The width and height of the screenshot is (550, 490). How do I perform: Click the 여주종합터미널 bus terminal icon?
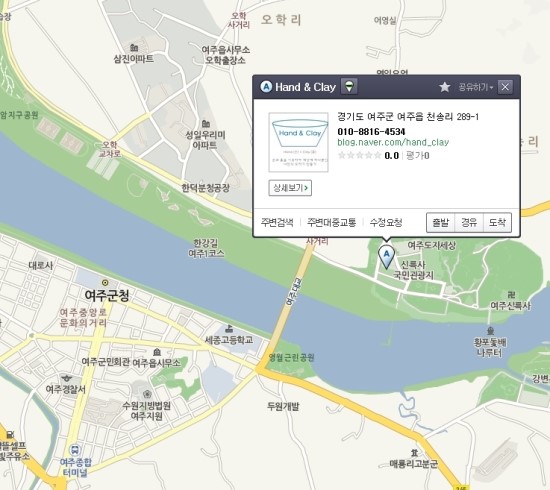(75, 449)
